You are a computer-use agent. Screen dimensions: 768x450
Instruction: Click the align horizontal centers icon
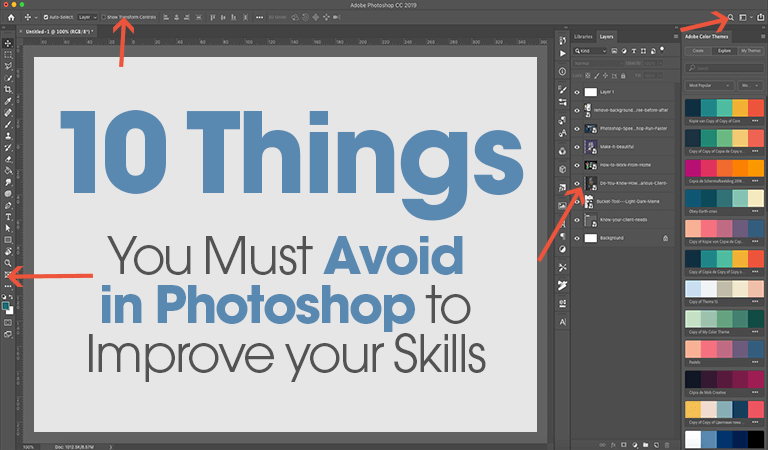tap(176, 17)
